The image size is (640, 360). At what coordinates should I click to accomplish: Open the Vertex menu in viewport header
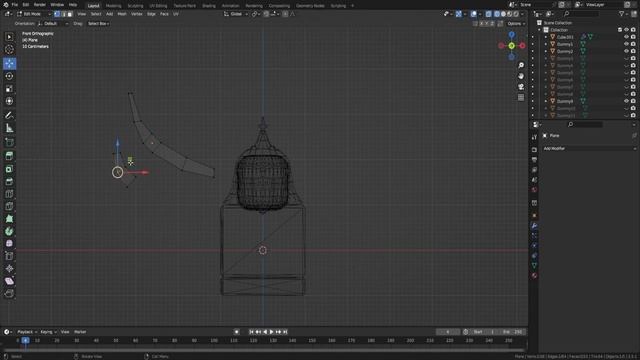[x=136, y=14]
